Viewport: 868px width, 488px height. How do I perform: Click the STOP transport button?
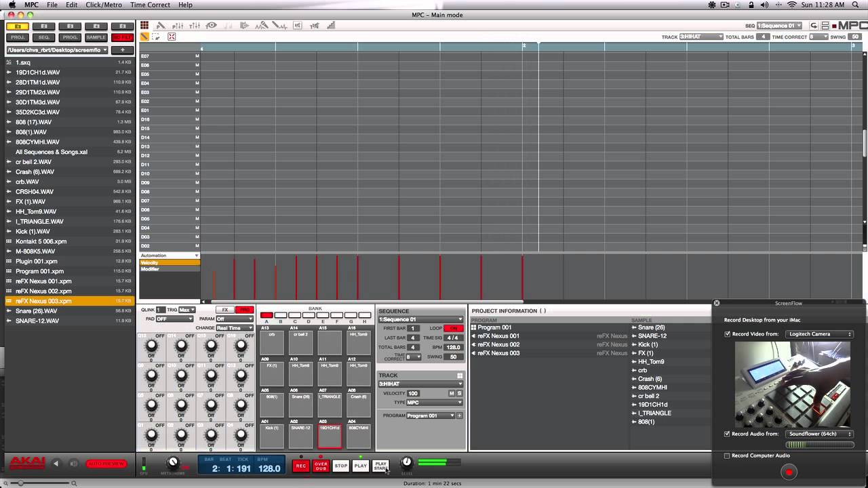pos(341,466)
